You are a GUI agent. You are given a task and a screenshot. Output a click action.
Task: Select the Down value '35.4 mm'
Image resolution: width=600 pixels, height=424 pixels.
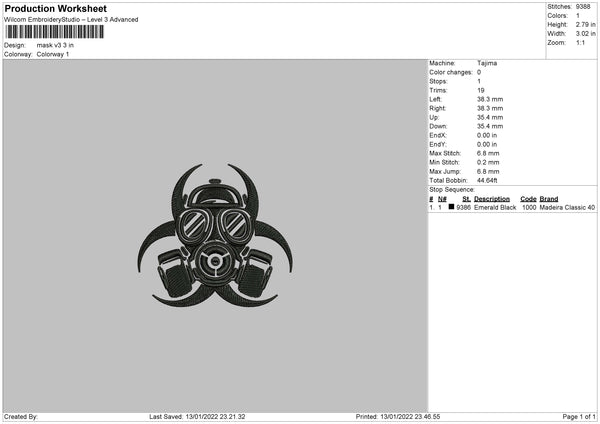tap(490, 126)
